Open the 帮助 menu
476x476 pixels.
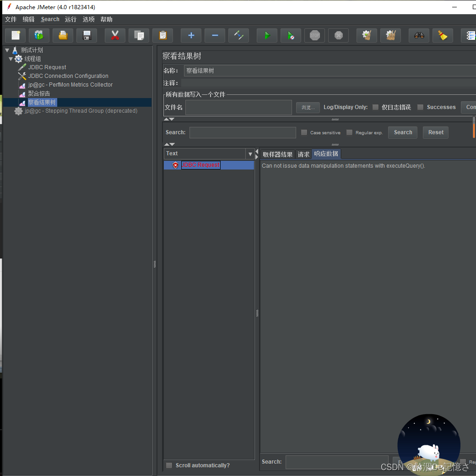[107, 19]
